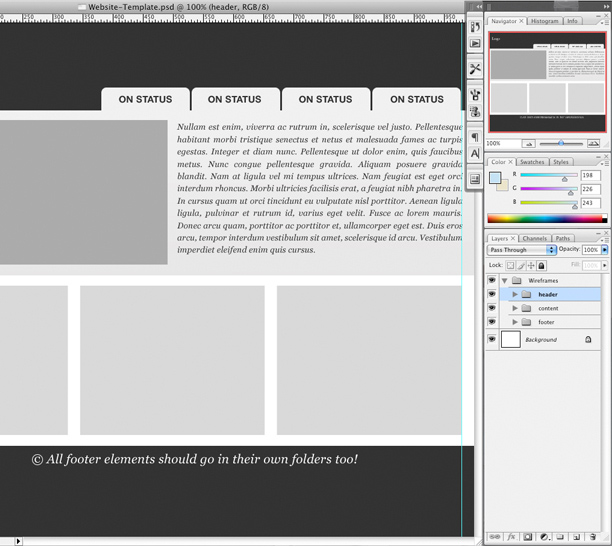This screenshot has width=612, height=547.
Task: Open the Brushes panel icon
Action: pos(475,95)
